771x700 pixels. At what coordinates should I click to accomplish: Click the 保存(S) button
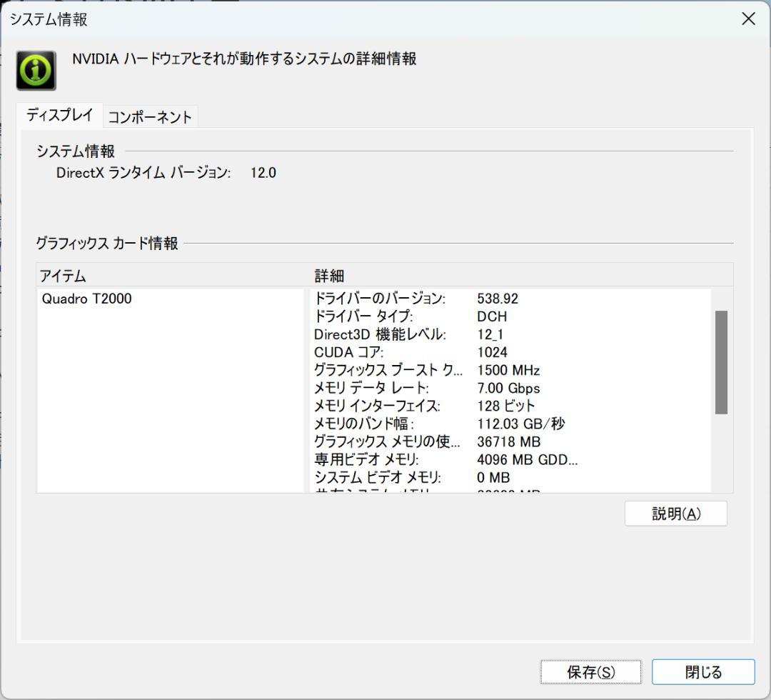coord(590,671)
